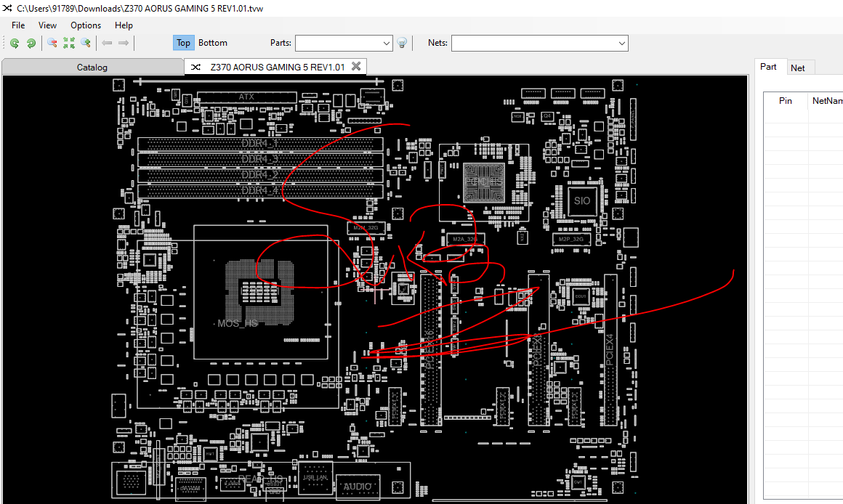Open the Nets dropdown list
This screenshot has height=504, width=843.
point(622,43)
